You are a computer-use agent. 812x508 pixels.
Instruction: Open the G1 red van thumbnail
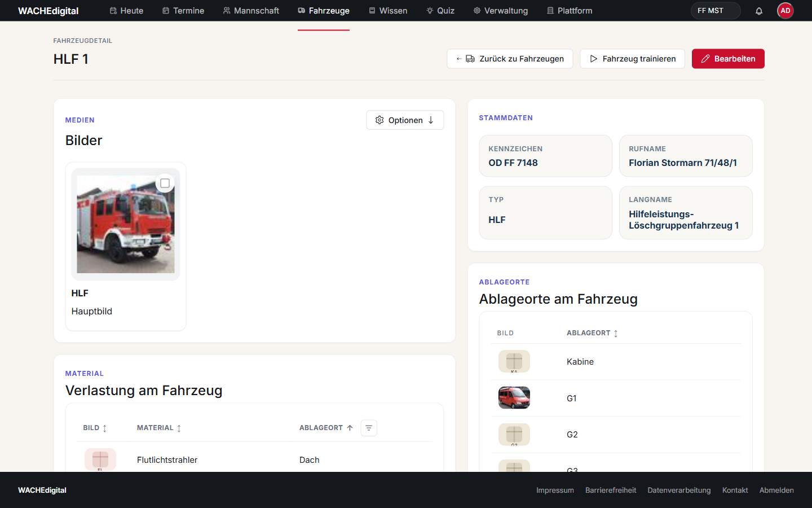coord(514,398)
